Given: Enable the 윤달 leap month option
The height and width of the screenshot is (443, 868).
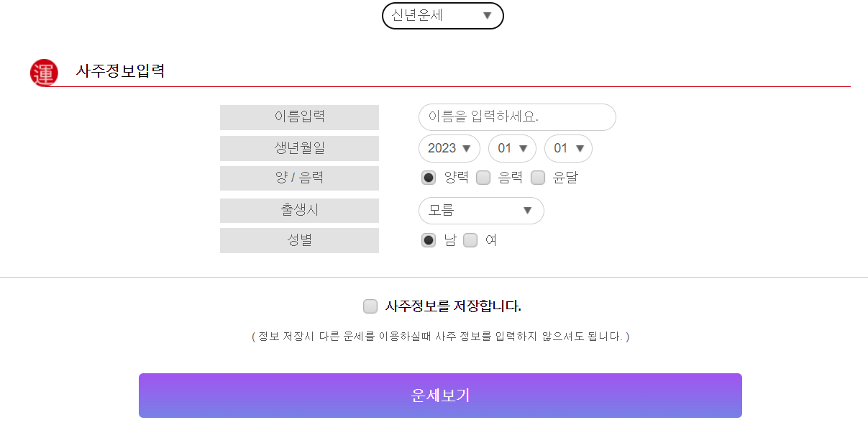Looking at the screenshot, I should tap(538, 177).
